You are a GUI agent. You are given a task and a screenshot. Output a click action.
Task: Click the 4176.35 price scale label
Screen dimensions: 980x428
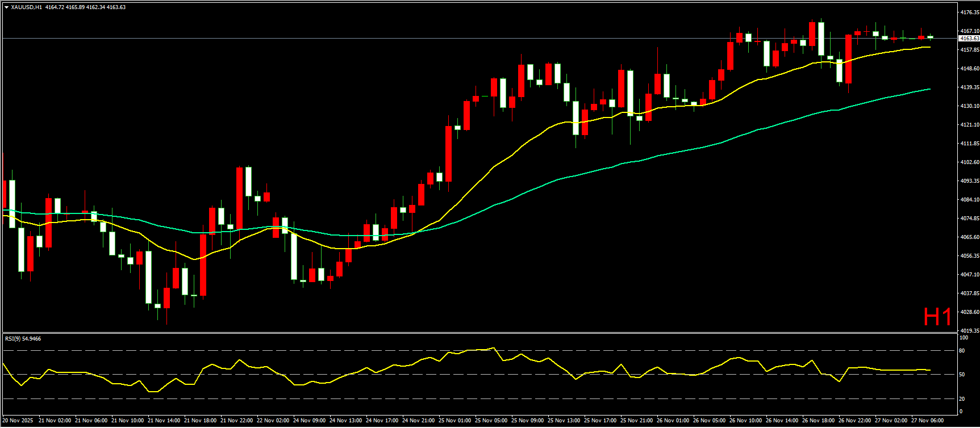969,12
